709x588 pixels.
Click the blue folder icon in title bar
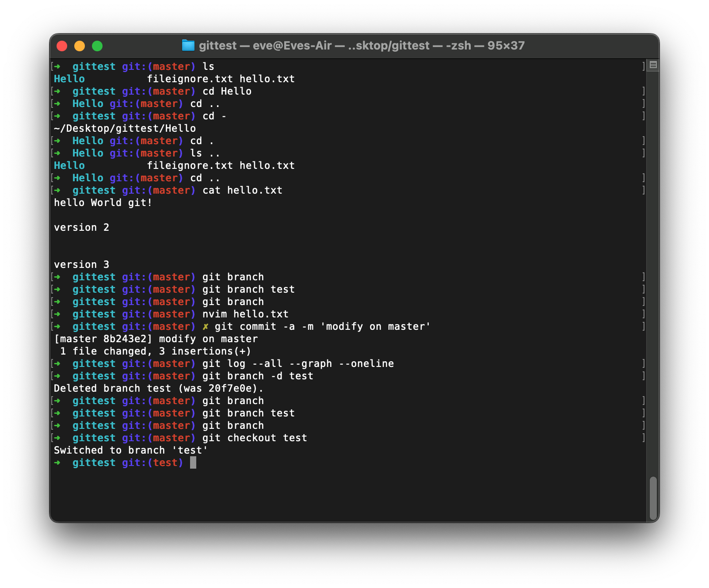pyautogui.click(x=188, y=46)
